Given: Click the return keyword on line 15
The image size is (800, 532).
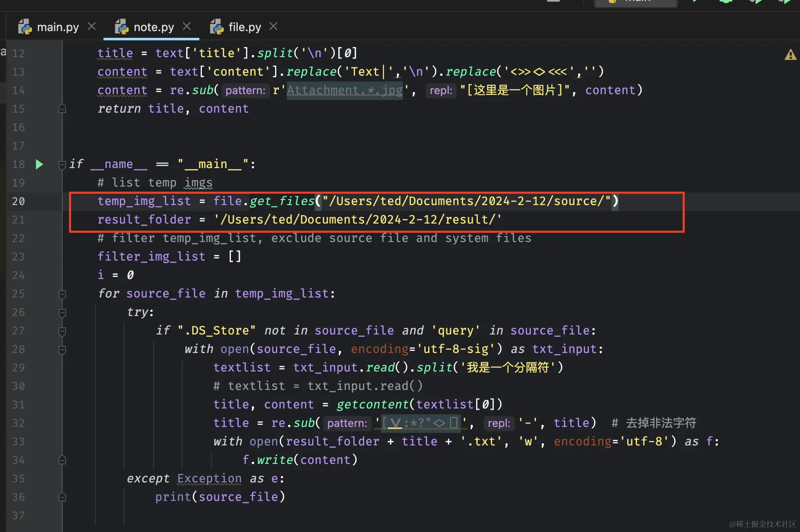Looking at the screenshot, I should tap(119, 109).
